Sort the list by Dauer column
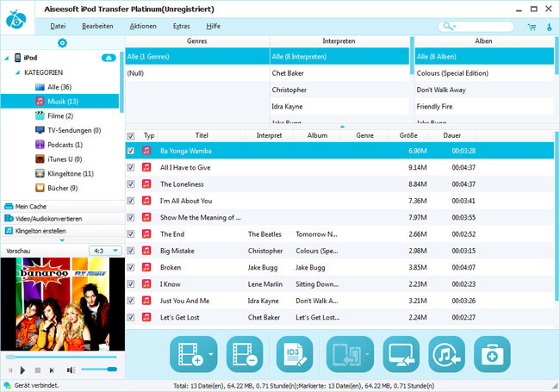This screenshot has width=560, height=392. [x=451, y=135]
